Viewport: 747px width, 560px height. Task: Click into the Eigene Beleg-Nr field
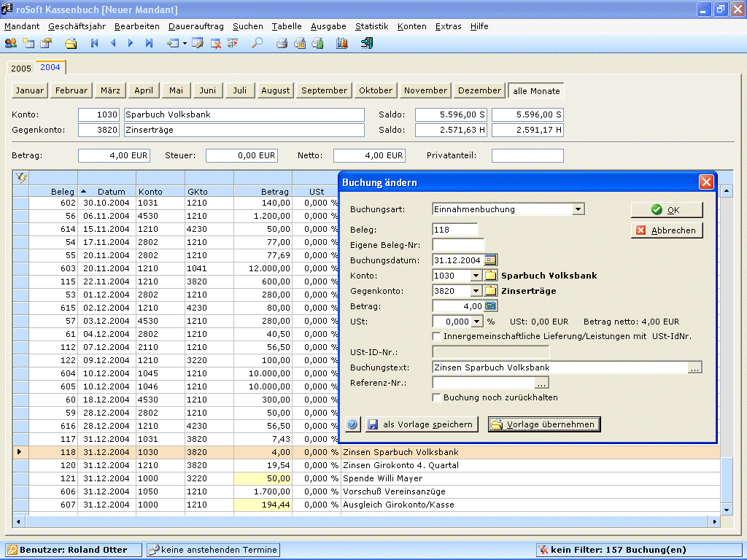point(457,245)
